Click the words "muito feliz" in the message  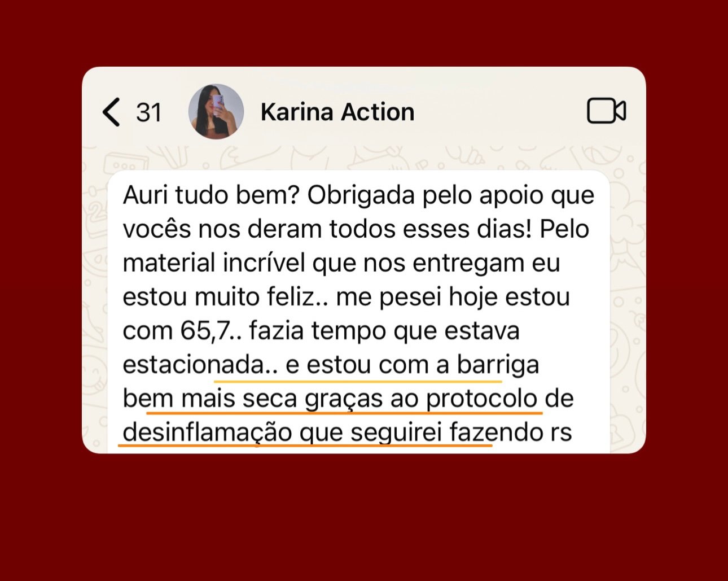coord(262,298)
